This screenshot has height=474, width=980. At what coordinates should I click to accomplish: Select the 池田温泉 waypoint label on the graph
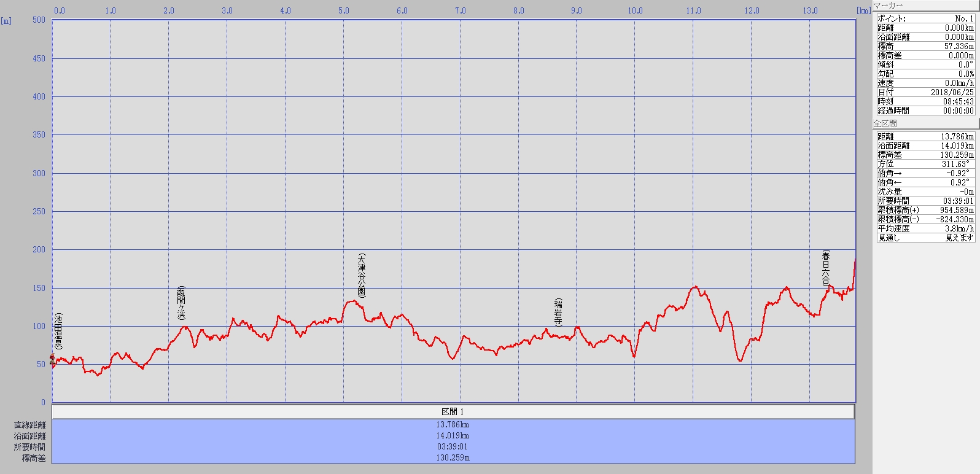click(58, 332)
